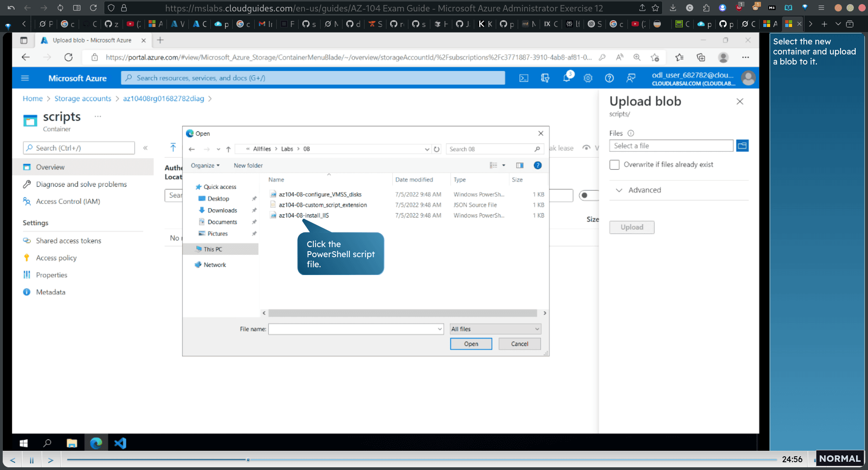Open Visual Studio Code from taskbar
868x470 pixels.
pyautogui.click(x=120, y=443)
